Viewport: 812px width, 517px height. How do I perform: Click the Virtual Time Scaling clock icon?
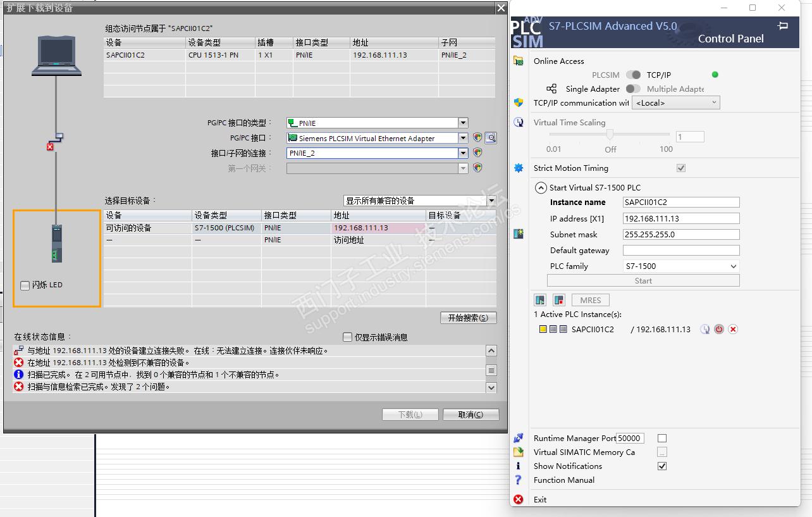pos(519,122)
